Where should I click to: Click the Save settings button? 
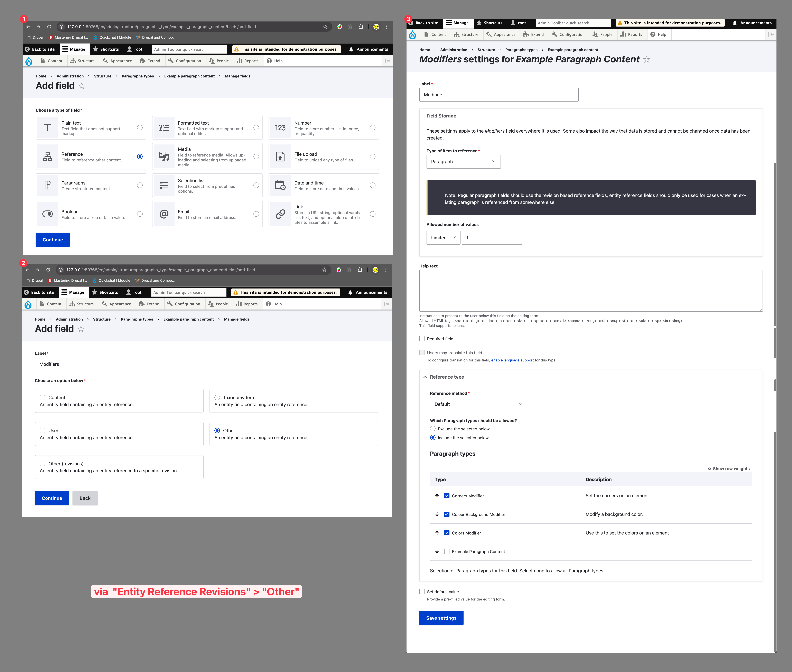[x=441, y=618]
